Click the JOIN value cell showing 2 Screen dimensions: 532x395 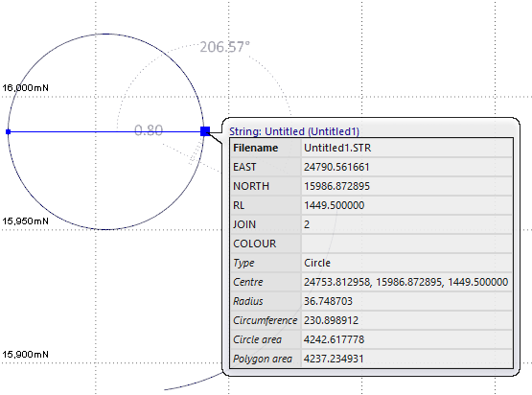406,224
